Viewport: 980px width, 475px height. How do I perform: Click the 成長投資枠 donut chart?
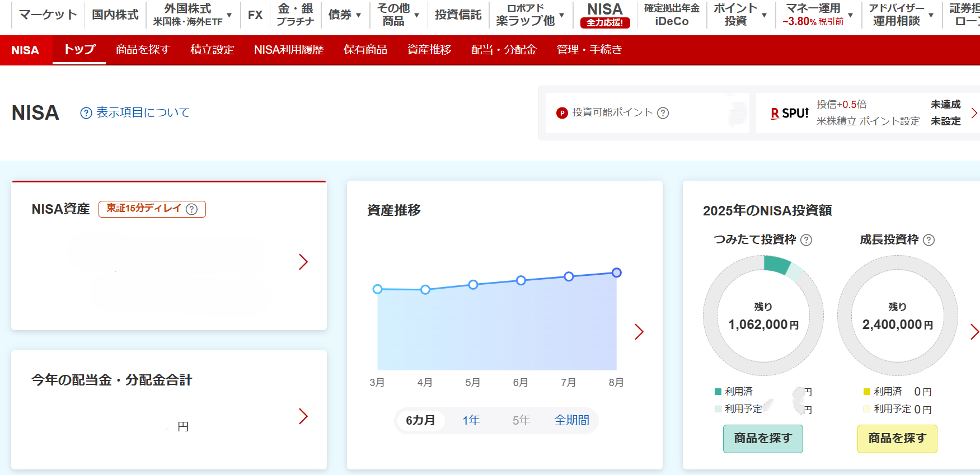[x=897, y=316]
